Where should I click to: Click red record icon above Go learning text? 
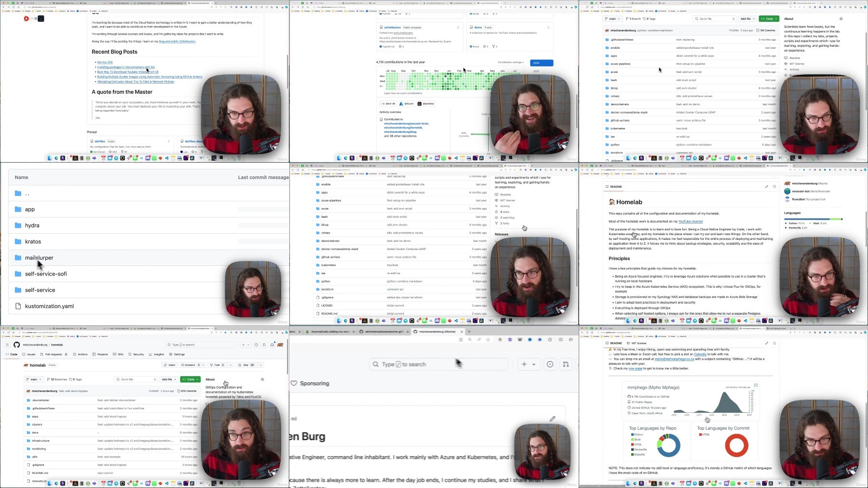click(x=26, y=19)
